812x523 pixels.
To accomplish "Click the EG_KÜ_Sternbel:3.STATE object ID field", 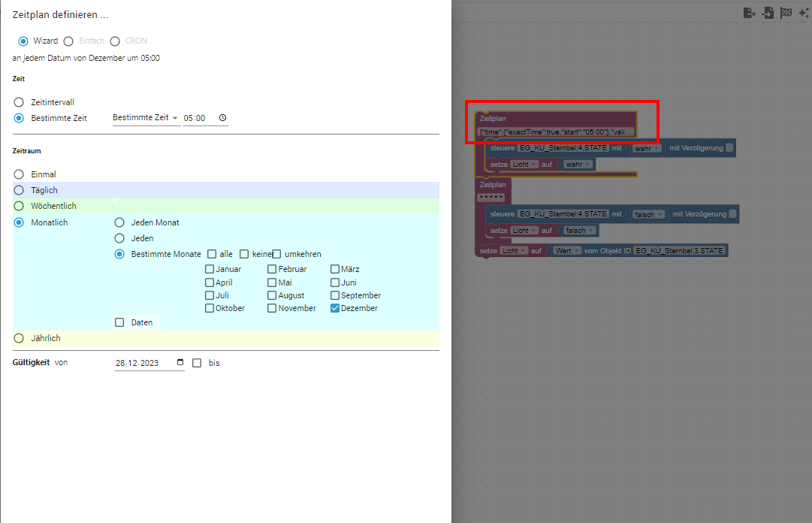I will point(680,251).
